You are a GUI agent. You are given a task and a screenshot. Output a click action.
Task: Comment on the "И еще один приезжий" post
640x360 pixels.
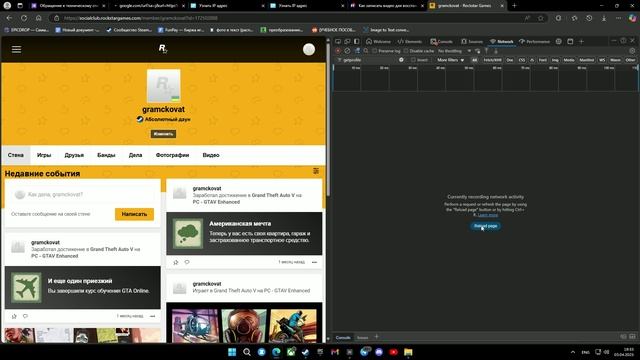tap(25, 316)
